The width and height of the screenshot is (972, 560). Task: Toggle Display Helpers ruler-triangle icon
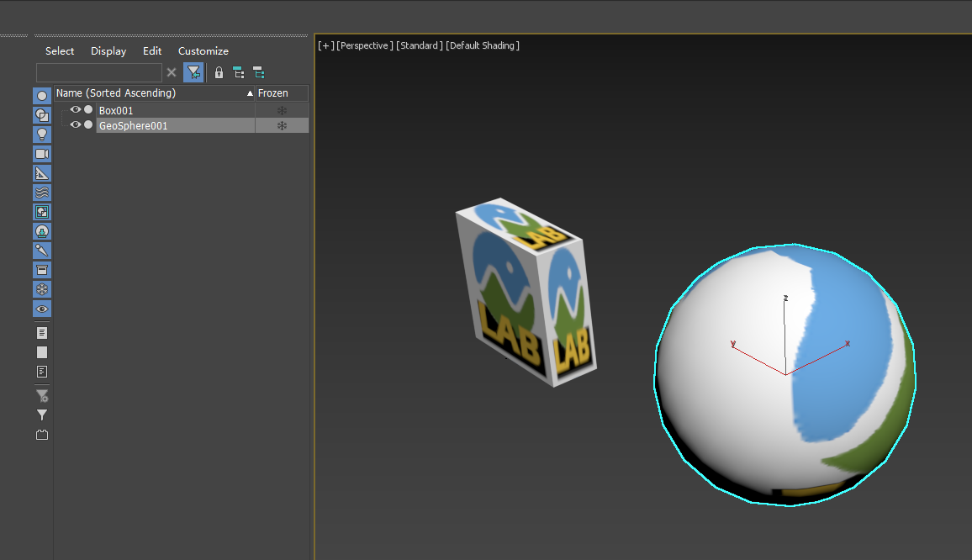(x=42, y=173)
